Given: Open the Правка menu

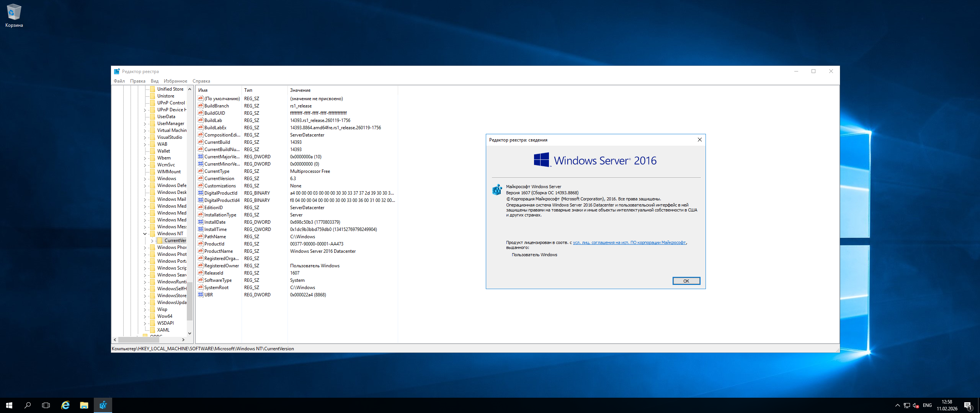Looking at the screenshot, I should click(137, 81).
